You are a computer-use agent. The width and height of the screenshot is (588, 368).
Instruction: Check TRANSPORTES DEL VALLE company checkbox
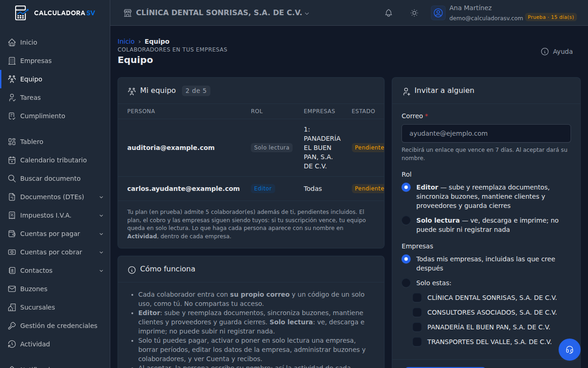pos(417,342)
